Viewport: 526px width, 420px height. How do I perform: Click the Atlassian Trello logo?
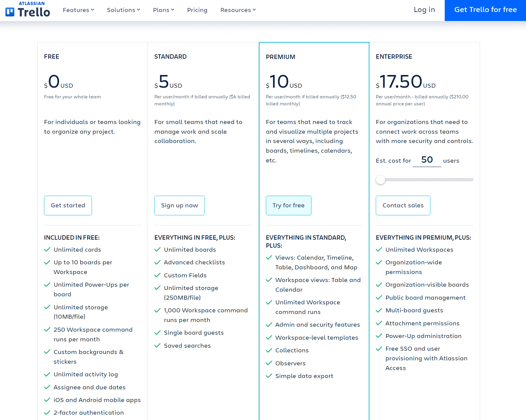coord(28,9)
